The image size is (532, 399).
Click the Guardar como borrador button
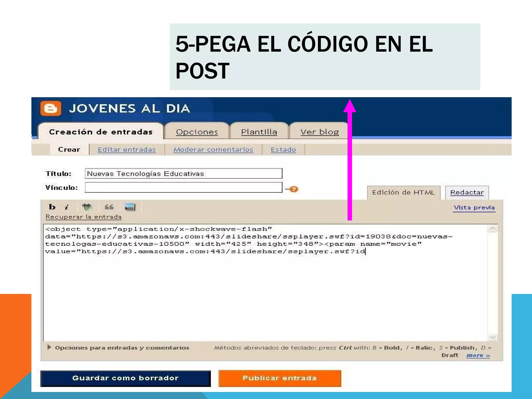coord(126,378)
